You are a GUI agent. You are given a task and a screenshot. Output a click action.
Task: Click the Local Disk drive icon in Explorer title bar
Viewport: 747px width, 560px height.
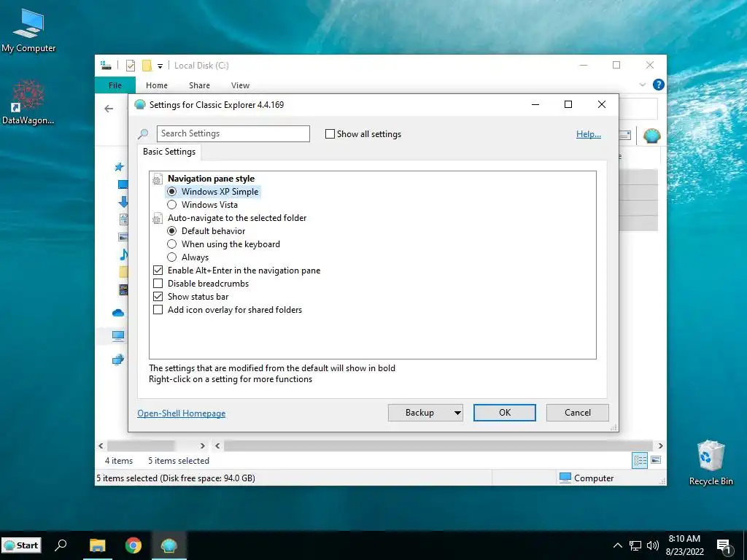pos(106,65)
